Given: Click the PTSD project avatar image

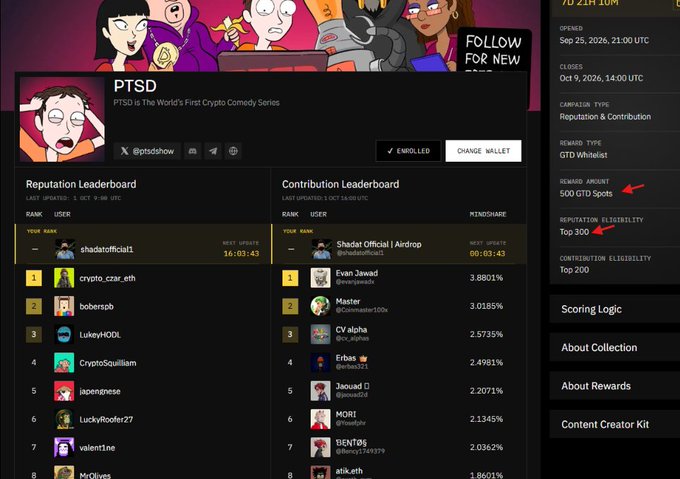Looking at the screenshot, I should coord(62,119).
